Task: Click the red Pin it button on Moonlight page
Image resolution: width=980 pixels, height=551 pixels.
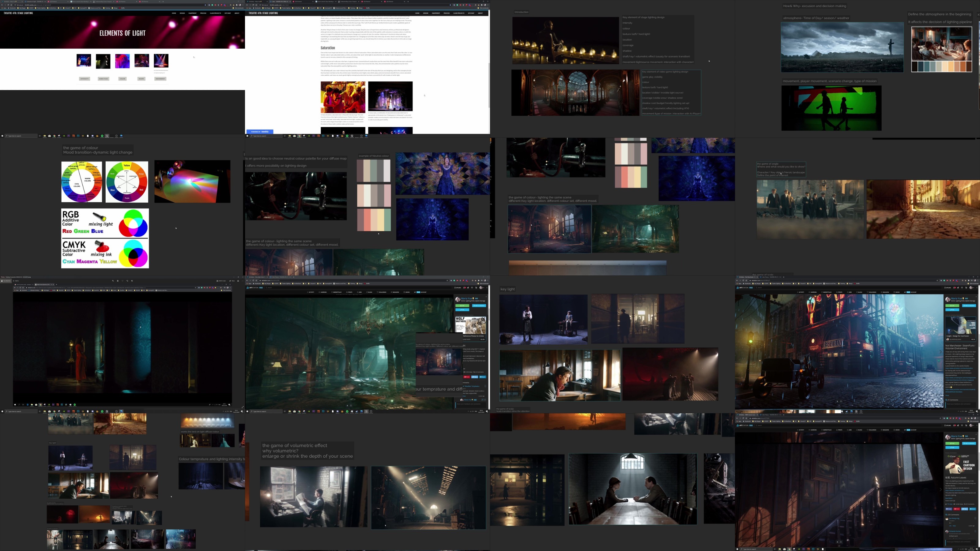Action: [467, 377]
